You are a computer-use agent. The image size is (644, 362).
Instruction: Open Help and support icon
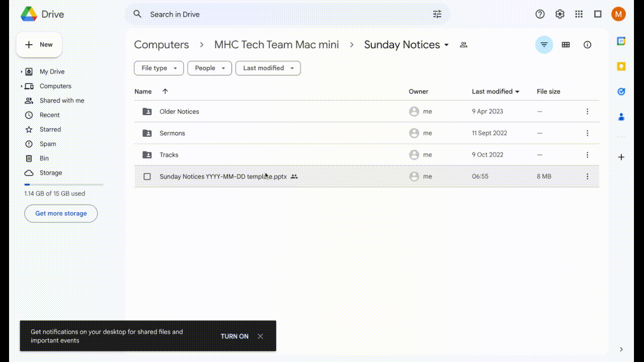(540, 14)
